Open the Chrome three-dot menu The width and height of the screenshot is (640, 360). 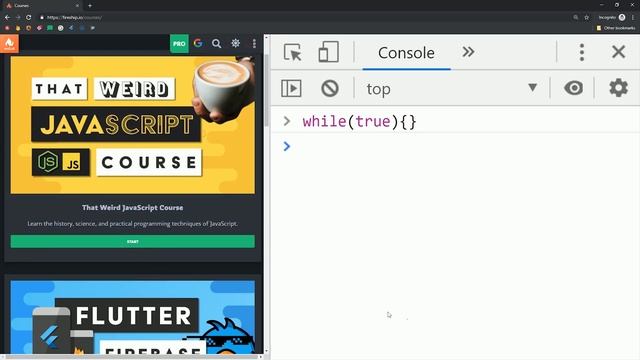coord(633,18)
